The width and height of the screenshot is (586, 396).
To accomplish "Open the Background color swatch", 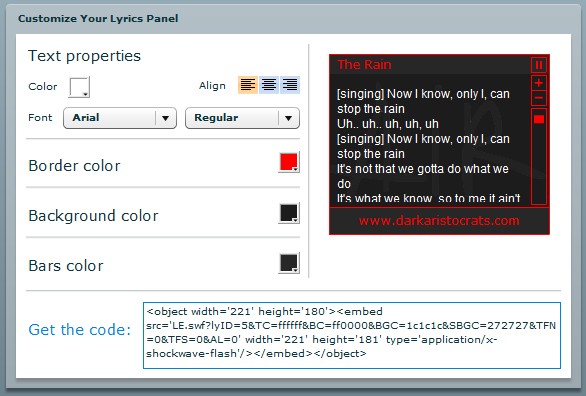I will tap(289, 213).
